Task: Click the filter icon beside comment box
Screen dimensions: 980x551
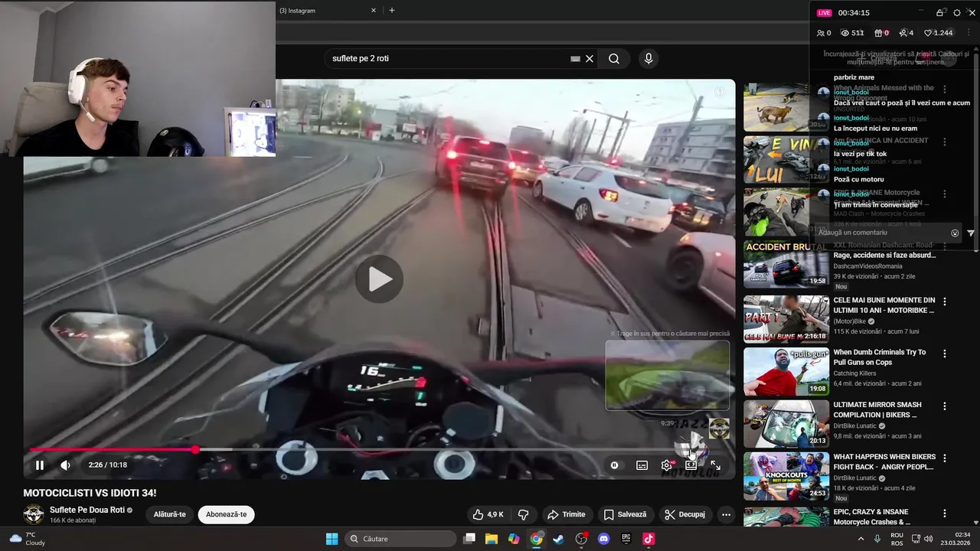Action: pos(971,233)
